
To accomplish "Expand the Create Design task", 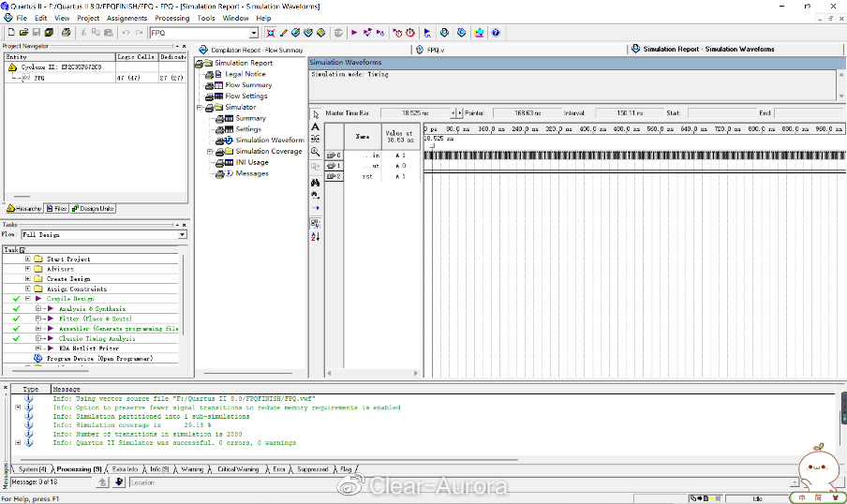I will pos(27,279).
